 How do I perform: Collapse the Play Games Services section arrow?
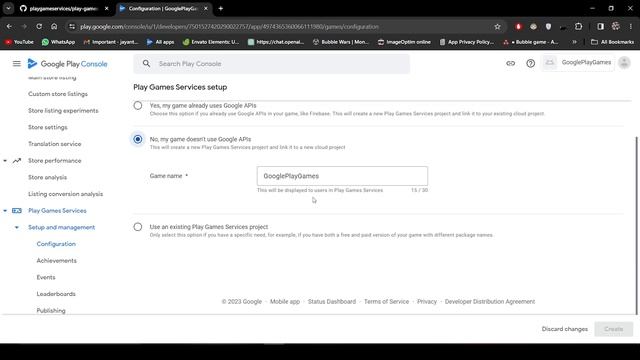coord(5,211)
